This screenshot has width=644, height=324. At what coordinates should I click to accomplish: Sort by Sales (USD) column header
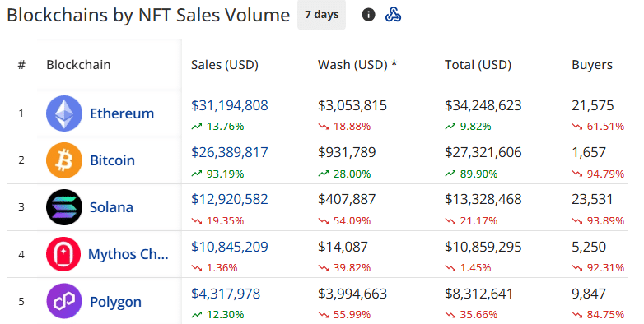click(225, 65)
